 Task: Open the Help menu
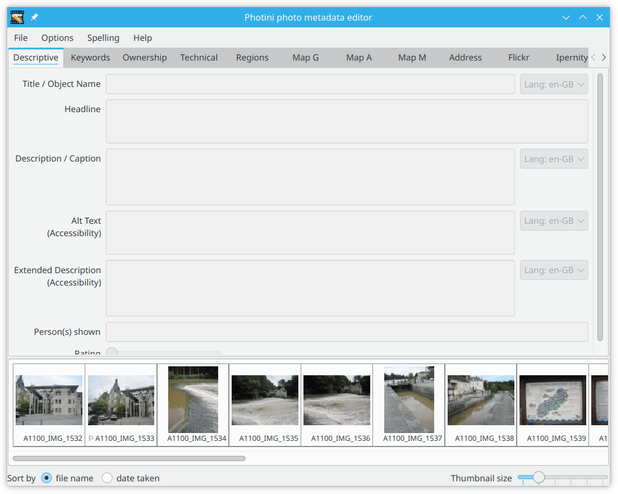coord(142,38)
